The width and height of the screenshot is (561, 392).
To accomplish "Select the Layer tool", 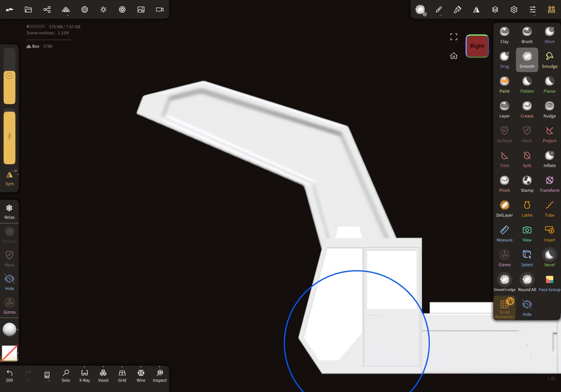I will pyautogui.click(x=504, y=109).
